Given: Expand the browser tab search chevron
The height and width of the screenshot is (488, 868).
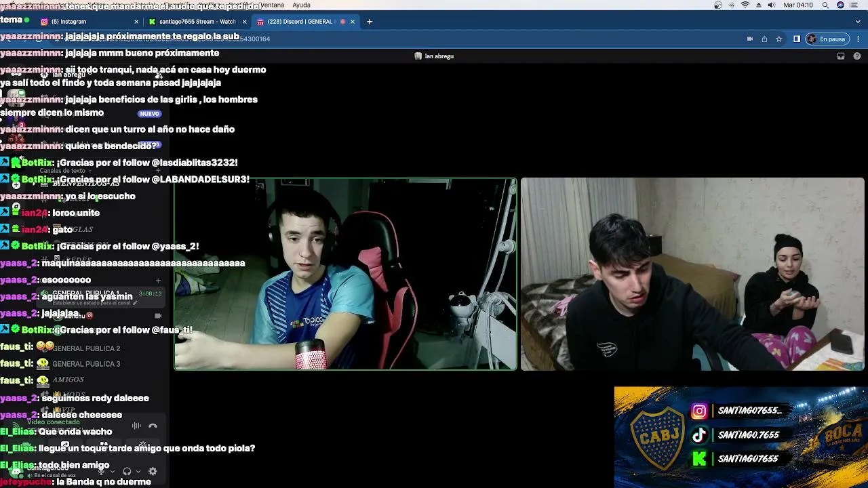Looking at the screenshot, I should (858, 22).
